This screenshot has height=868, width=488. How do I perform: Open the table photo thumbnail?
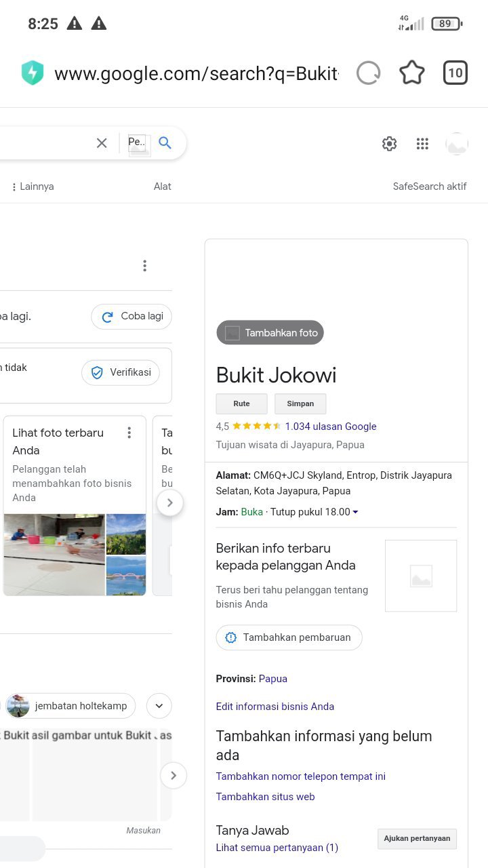pyautogui.click(x=54, y=554)
